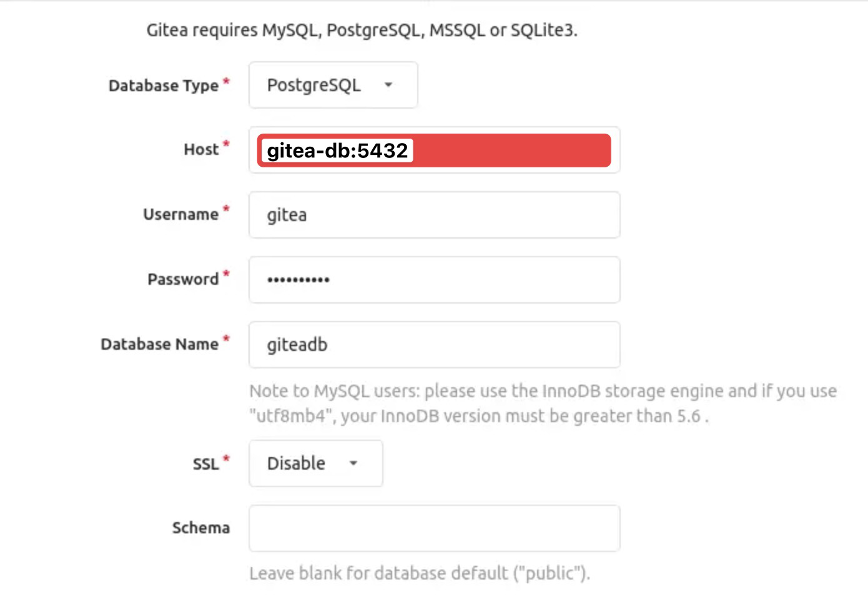Select the Database Name field with giteadb

pyautogui.click(x=434, y=345)
